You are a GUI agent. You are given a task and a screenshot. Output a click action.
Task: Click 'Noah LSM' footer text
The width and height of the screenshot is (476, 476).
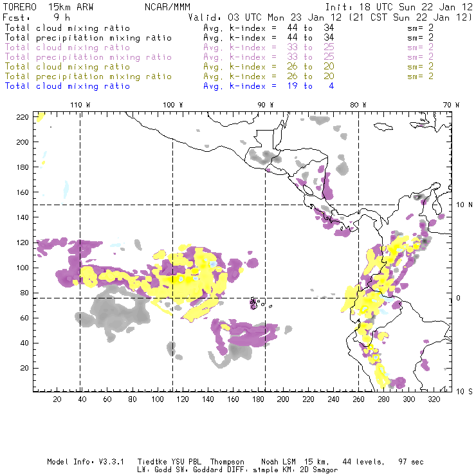point(279,462)
